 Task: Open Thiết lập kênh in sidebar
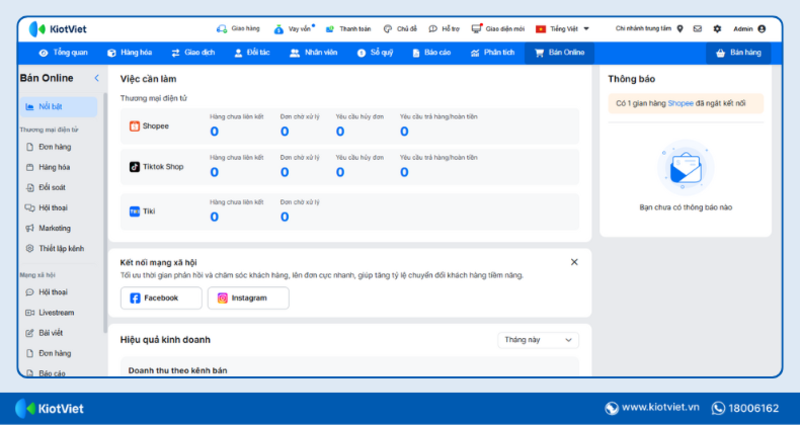[x=60, y=247]
